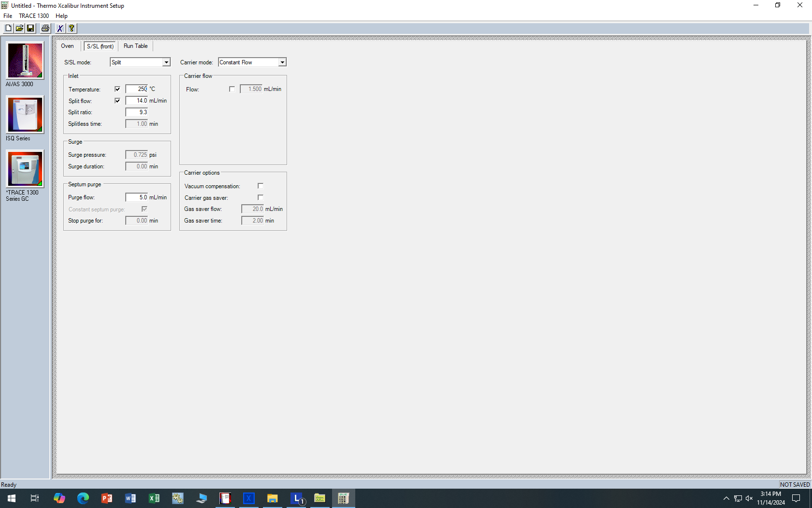This screenshot has height=508, width=812.
Task: Open the Windows notification center
Action: point(796,498)
